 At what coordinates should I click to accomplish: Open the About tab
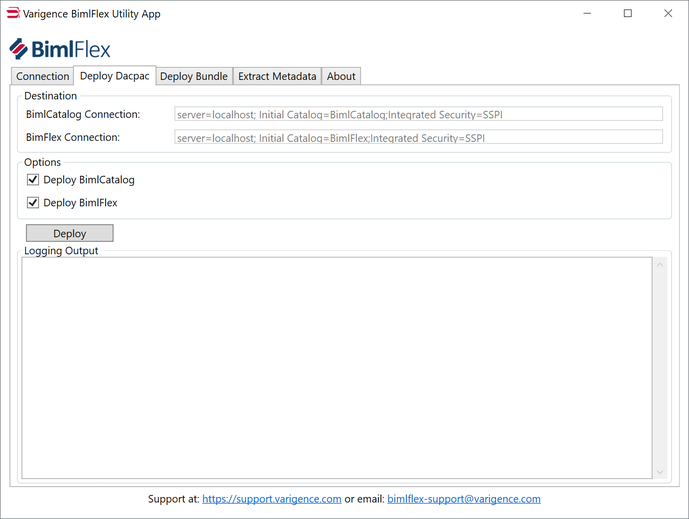pyautogui.click(x=341, y=76)
